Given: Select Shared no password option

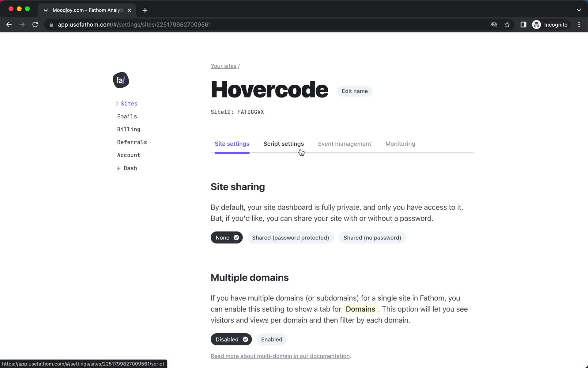Looking at the screenshot, I should point(372,237).
